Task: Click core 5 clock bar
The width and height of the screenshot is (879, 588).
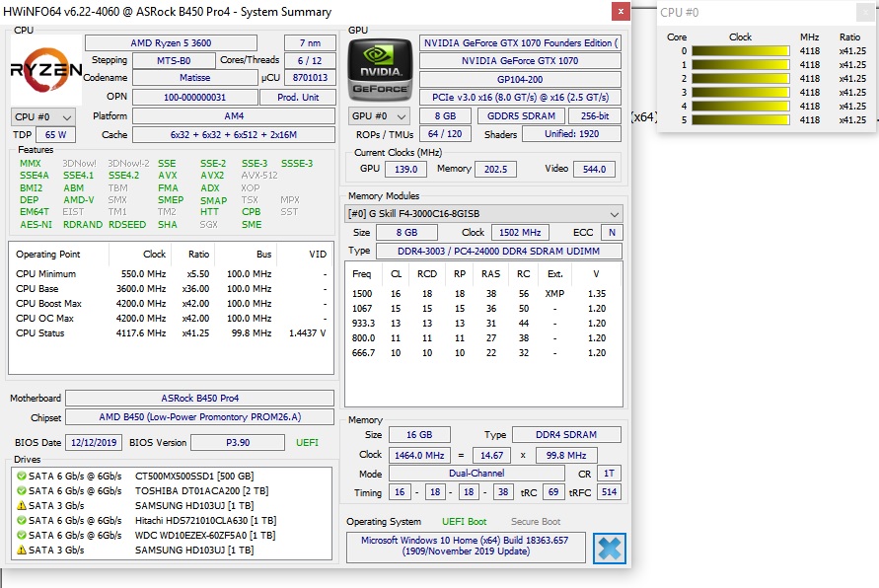Action: click(x=741, y=120)
